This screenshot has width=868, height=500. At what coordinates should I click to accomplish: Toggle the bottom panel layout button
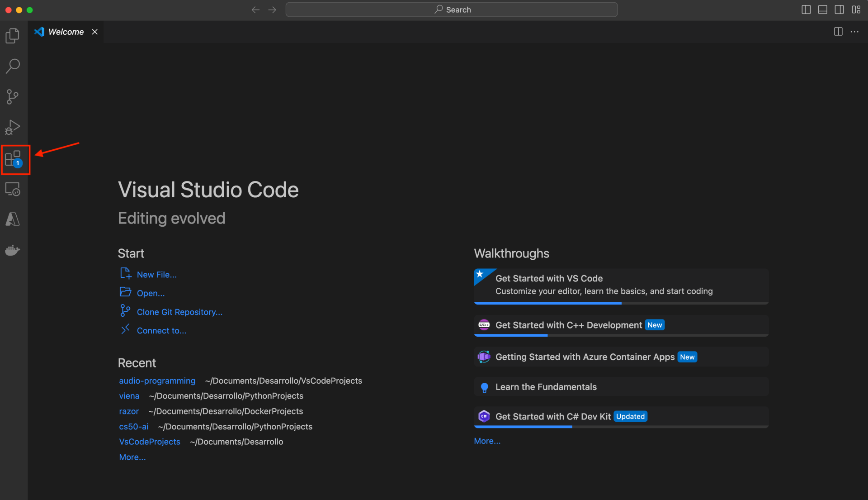click(x=823, y=10)
